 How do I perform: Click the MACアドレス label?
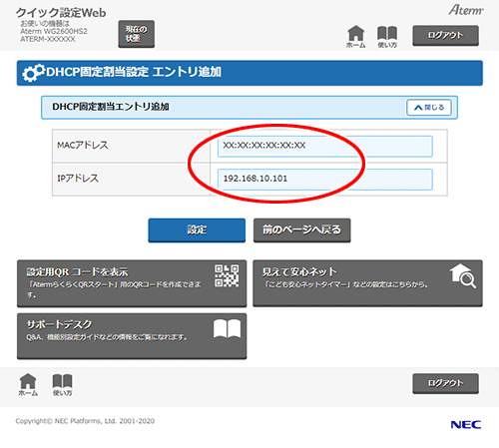pyautogui.click(x=83, y=146)
